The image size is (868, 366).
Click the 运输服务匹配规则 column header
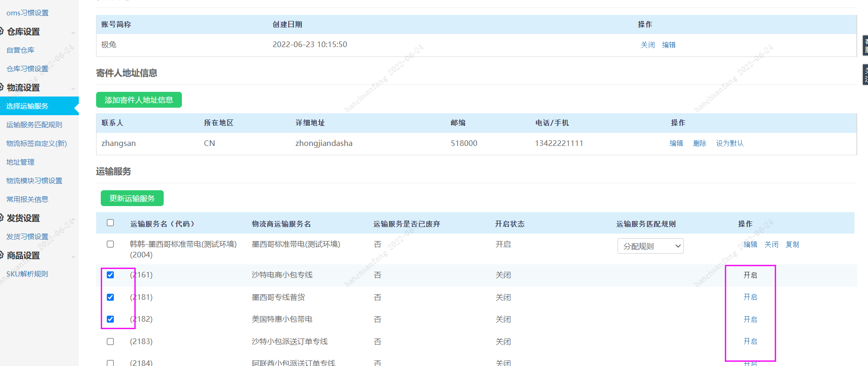point(646,224)
